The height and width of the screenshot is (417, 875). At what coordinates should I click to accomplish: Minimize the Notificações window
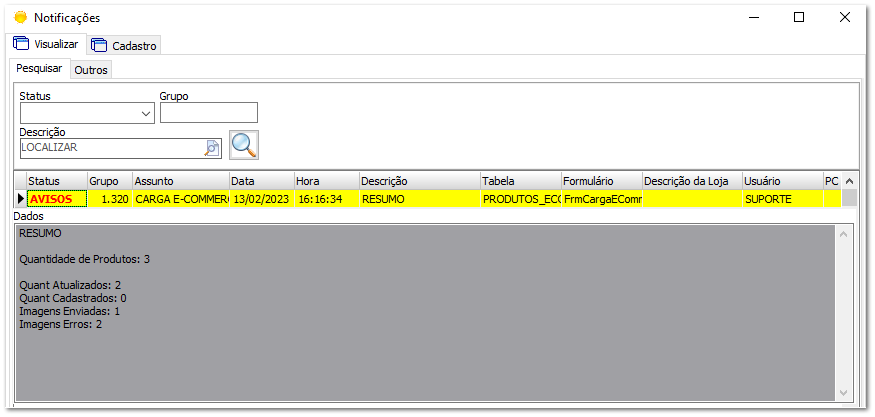coord(754,17)
